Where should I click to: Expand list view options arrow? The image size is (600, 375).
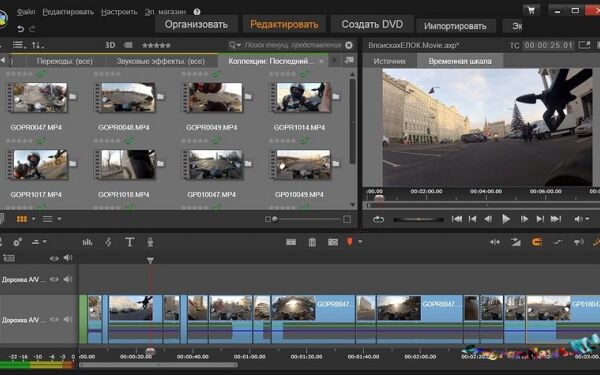click(x=59, y=219)
